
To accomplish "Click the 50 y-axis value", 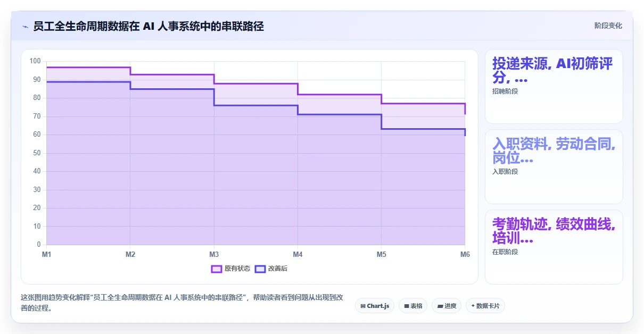I will [x=37, y=153].
